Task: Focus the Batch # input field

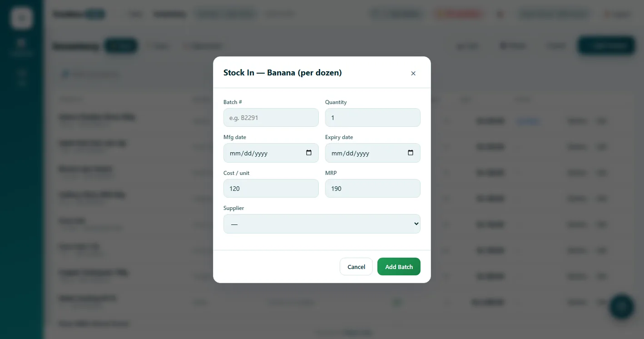Action: [x=271, y=117]
